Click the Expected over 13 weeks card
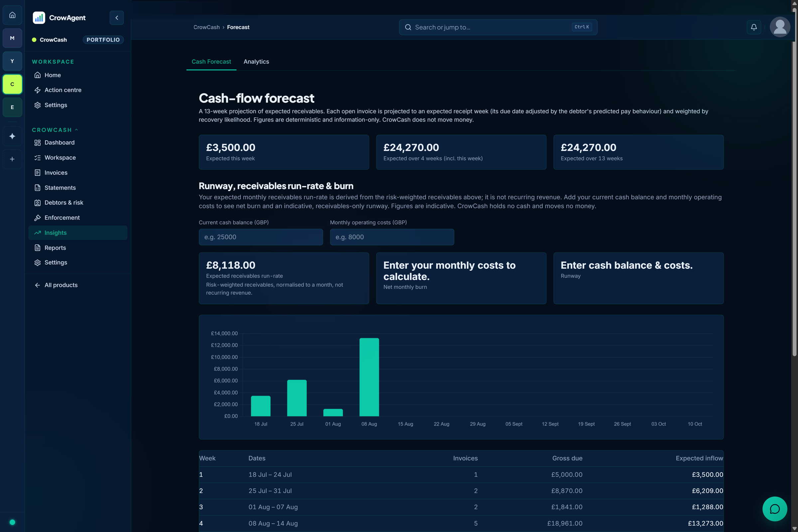This screenshot has height=532, width=798. coord(638,152)
